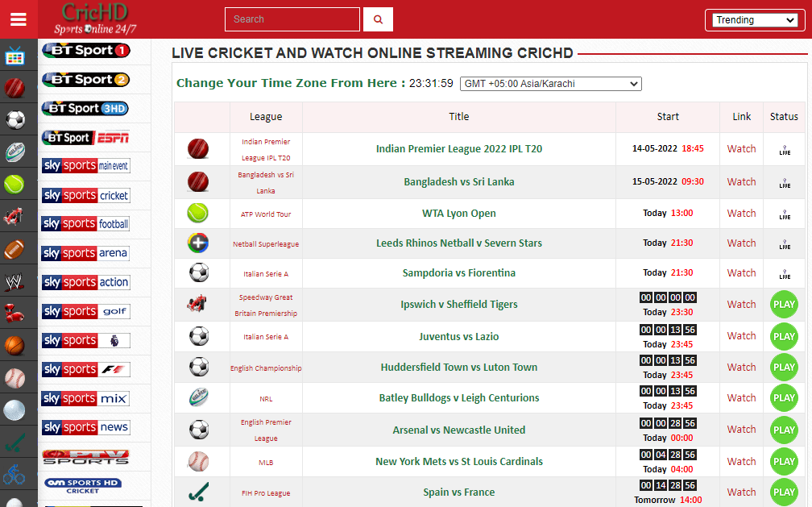Click Watch for Batley Bulldogs v Leigh Centurions
The width and height of the screenshot is (812, 507).
click(x=741, y=397)
